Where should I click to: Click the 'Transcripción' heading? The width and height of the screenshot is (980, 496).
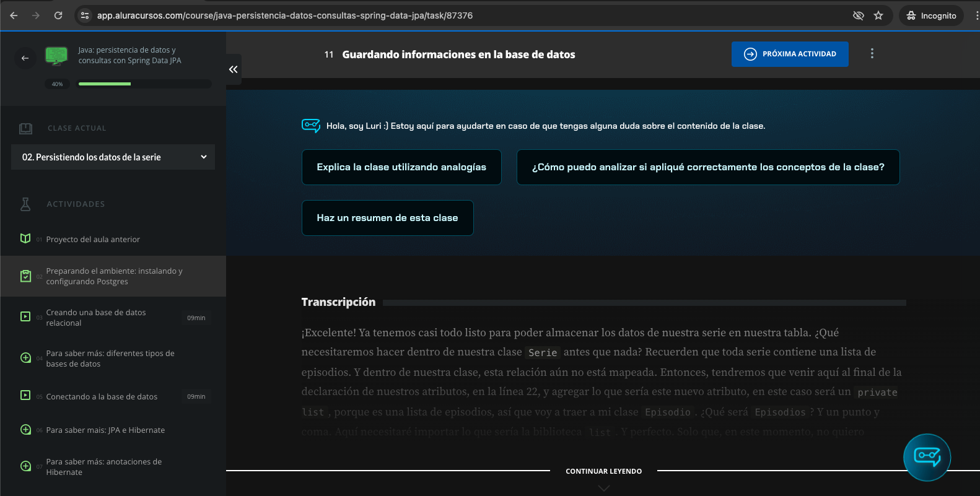[x=338, y=302]
